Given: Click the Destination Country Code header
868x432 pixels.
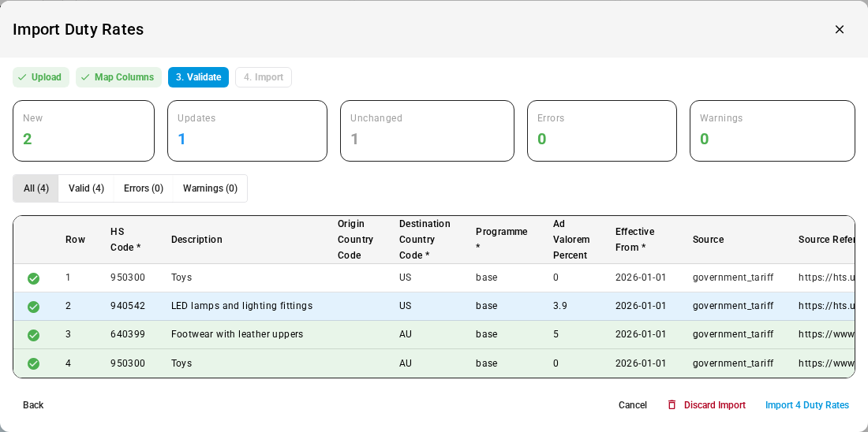Looking at the screenshot, I should click(425, 240).
